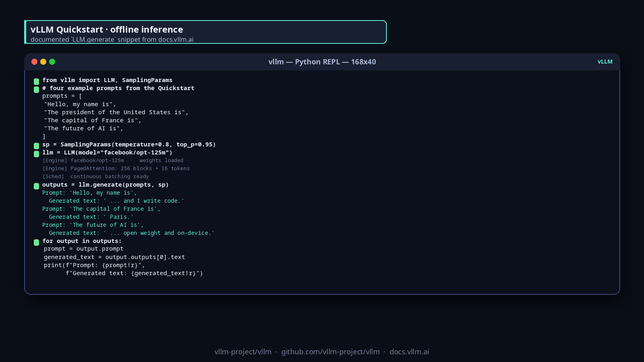Click the green marker beside 'from vllm import' line
This screenshot has width=644, height=362.
coord(36,81)
